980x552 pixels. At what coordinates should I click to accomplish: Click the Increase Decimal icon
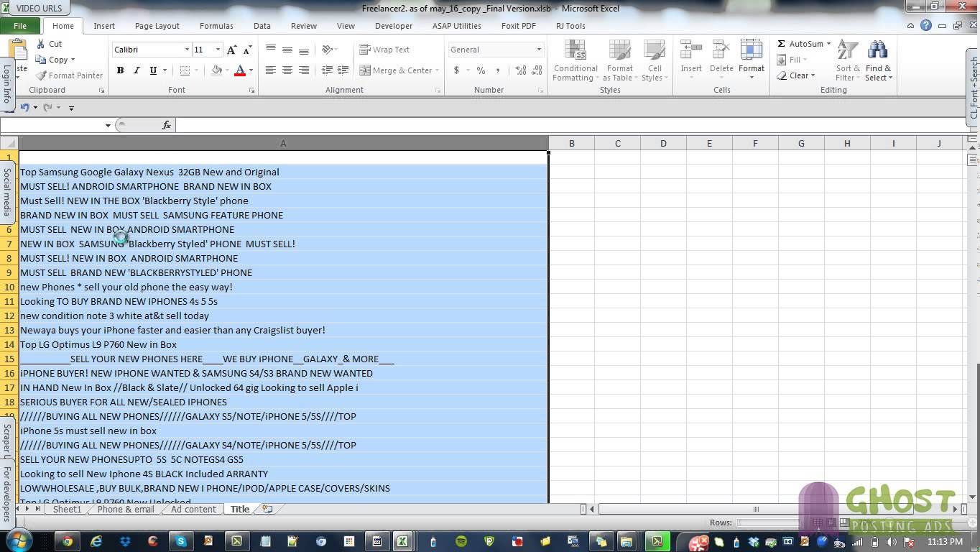coord(520,70)
